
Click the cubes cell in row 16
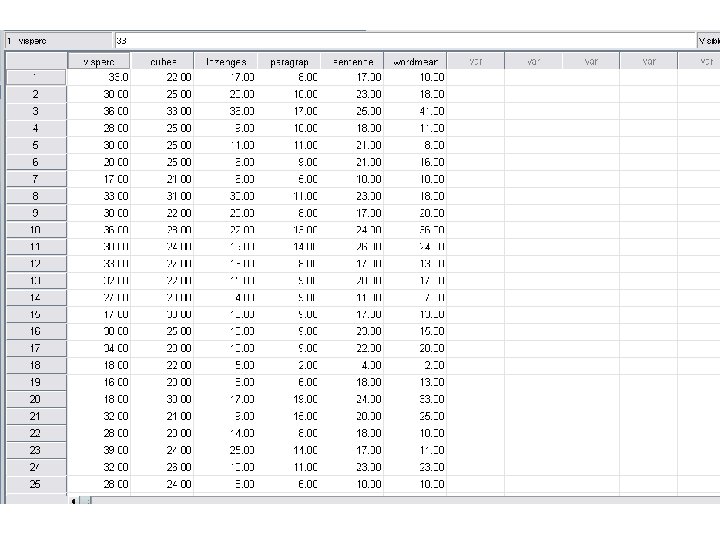pos(162,331)
